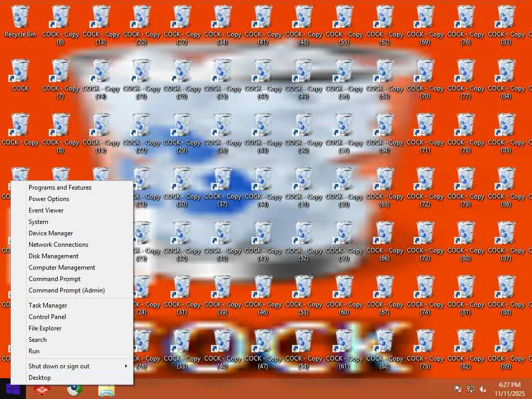The width and height of the screenshot is (532, 399).
Task: Open the network tray icon
Action: [x=471, y=389]
